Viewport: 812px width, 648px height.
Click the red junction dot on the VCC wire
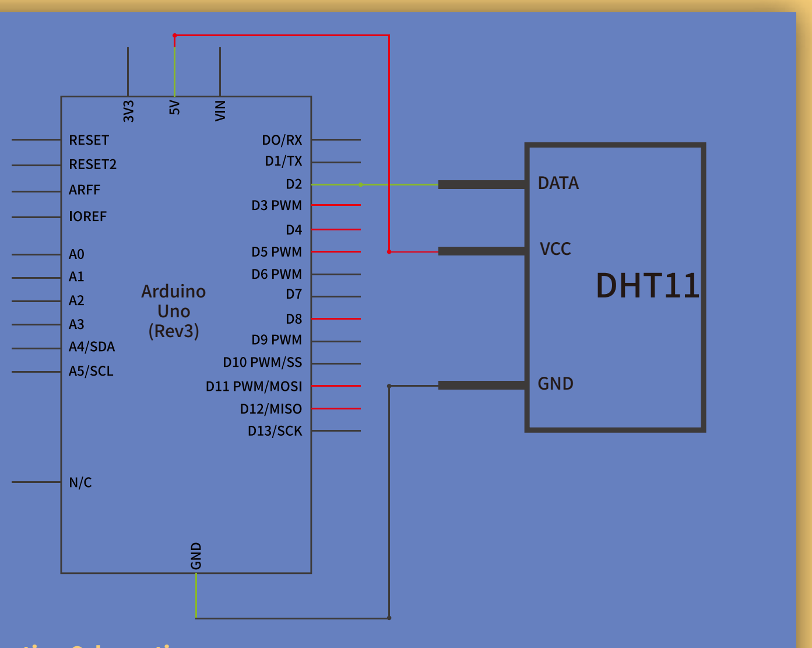[x=389, y=251]
